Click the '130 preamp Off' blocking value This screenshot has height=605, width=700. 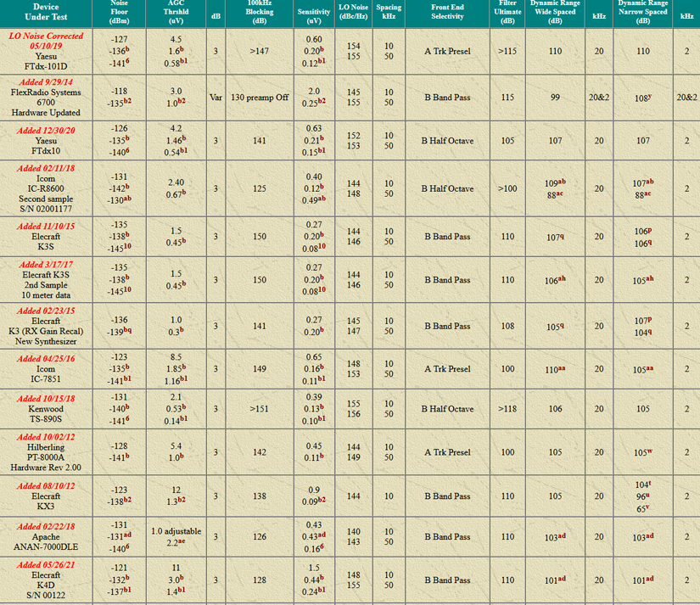(260, 98)
